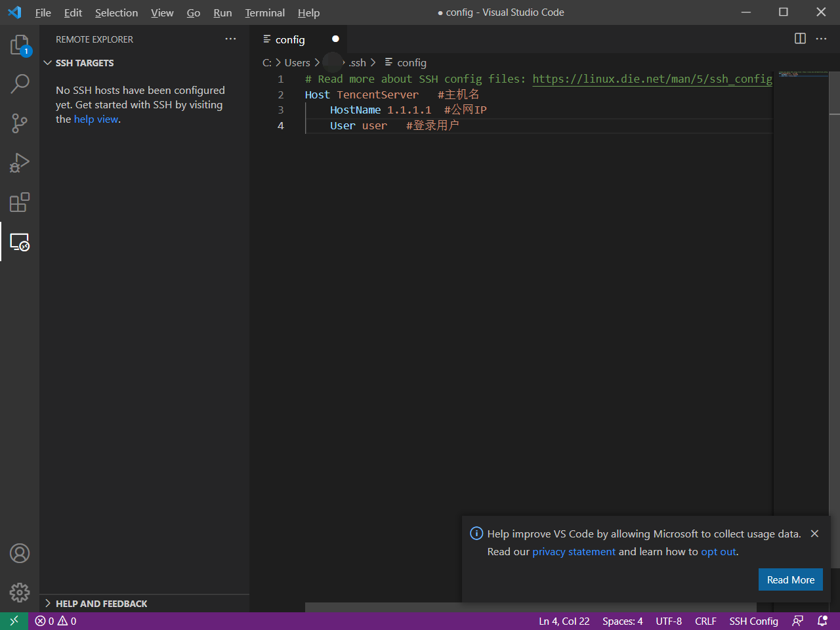Click the green remote window indicator
840x630 pixels.
[x=14, y=621]
